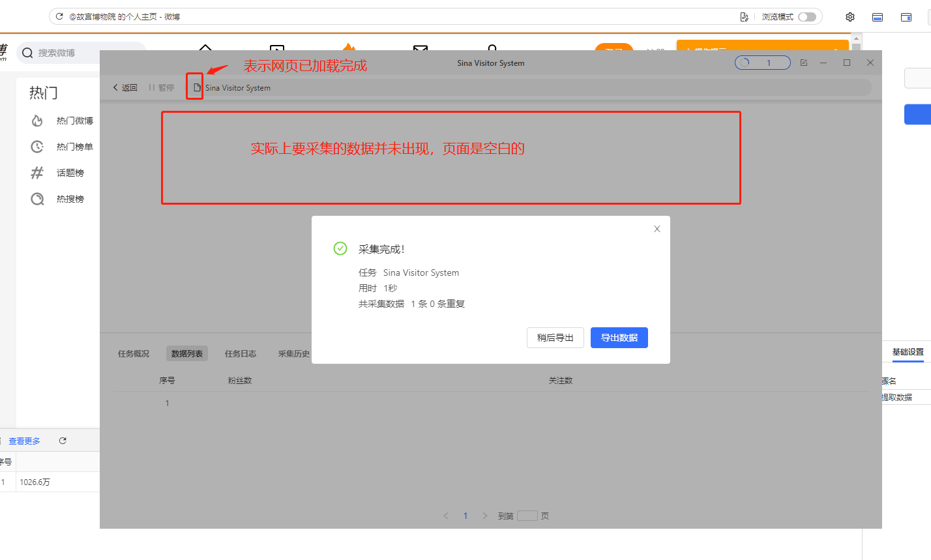This screenshot has height=560, width=931.
Task: Click the reload icon in the browser address bar
Action: click(59, 16)
